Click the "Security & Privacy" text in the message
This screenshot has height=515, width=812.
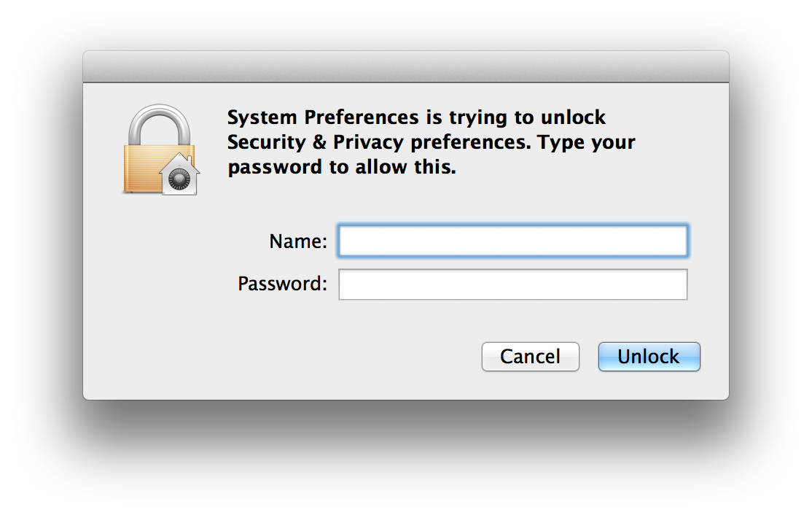[x=315, y=142]
